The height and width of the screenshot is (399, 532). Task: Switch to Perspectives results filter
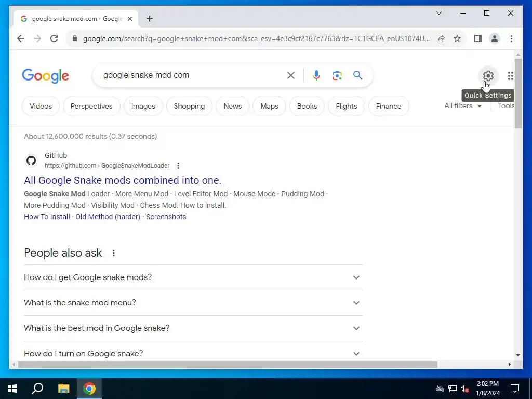[91, 106]
